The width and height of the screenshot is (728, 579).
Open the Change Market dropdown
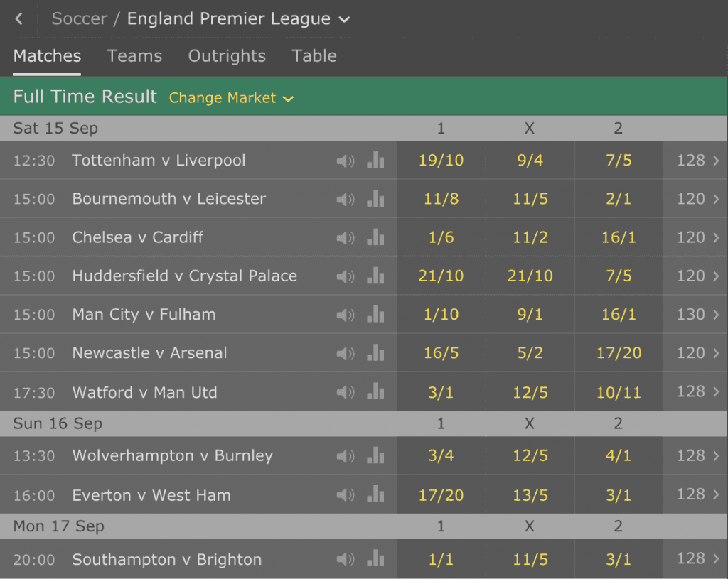click(231, 98)
